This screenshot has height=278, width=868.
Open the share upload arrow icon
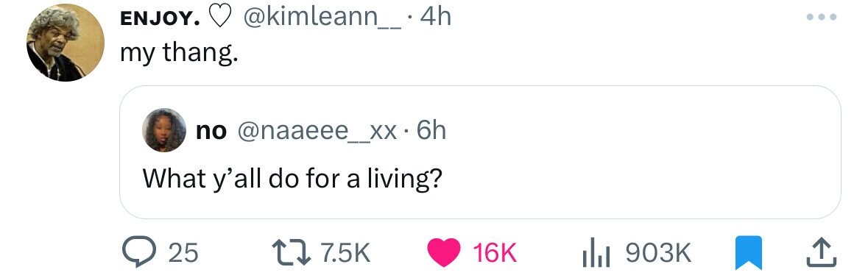820,252
